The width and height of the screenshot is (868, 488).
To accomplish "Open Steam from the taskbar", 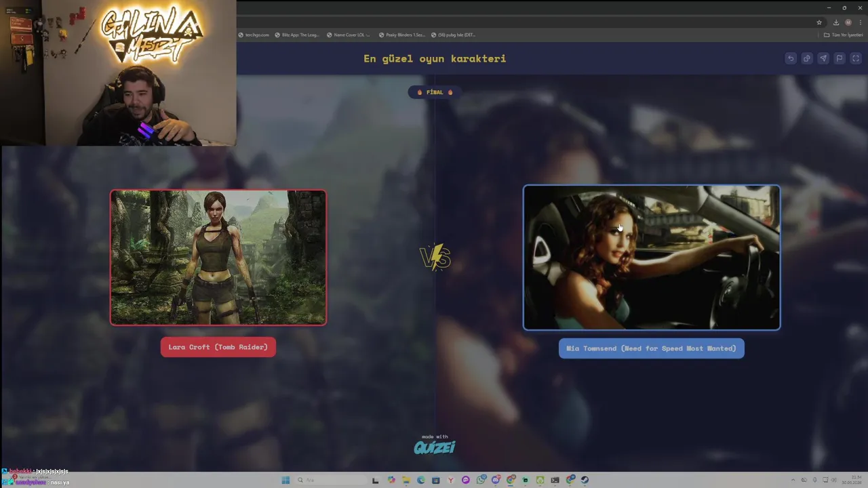I will (585, 480).
